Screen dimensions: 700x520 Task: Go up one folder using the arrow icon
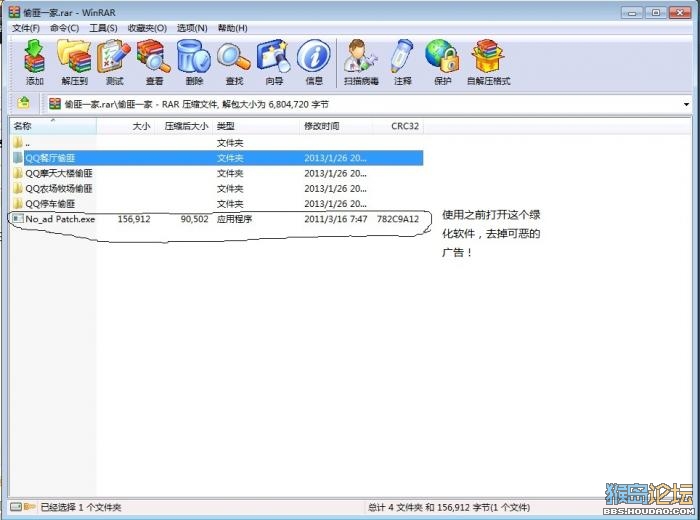(24, 103)
